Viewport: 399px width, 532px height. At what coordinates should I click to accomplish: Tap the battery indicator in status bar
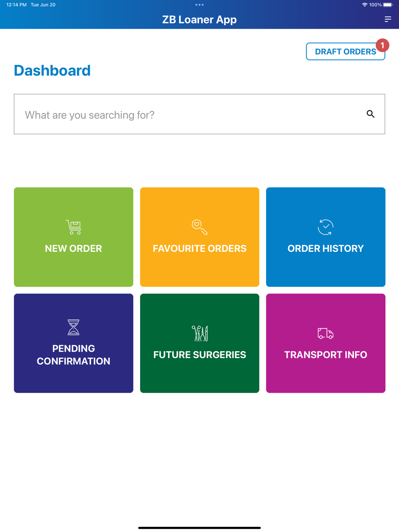388,5
